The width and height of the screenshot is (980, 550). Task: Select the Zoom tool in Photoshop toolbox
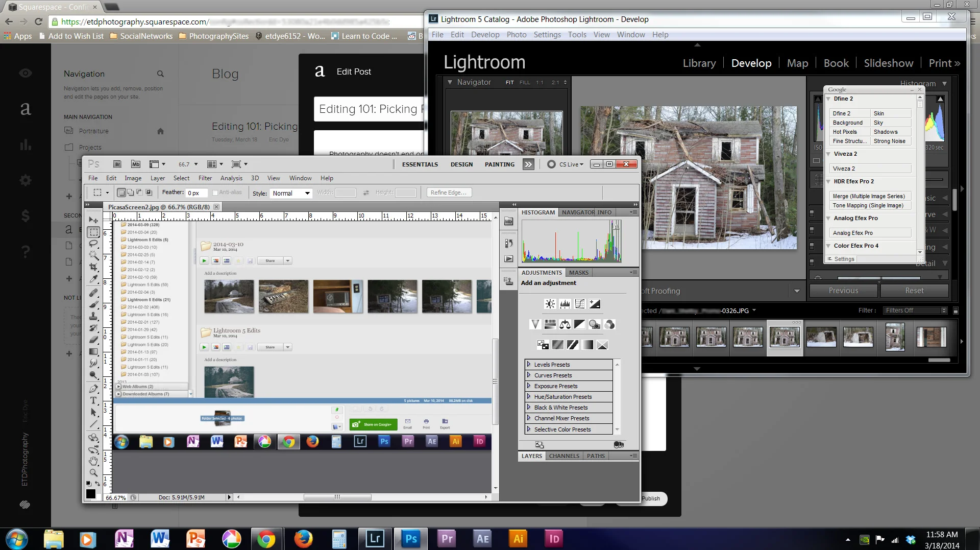[x=93, y=473]
